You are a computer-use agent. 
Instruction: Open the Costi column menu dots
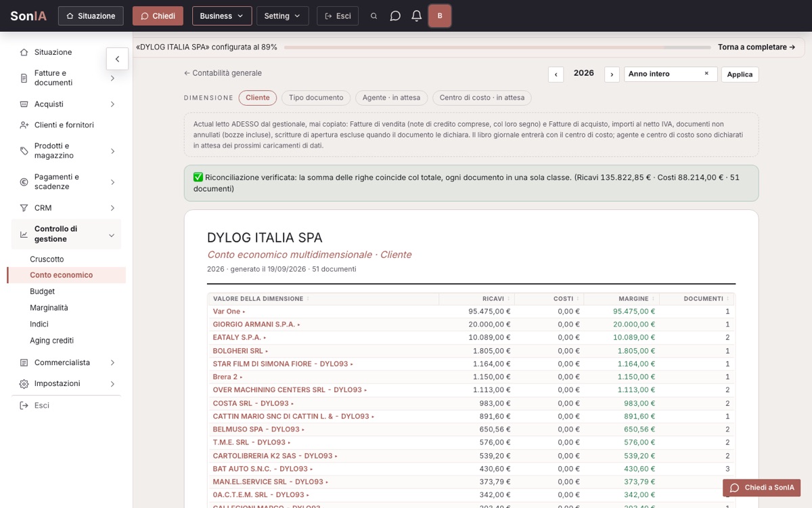click(579, 299)
